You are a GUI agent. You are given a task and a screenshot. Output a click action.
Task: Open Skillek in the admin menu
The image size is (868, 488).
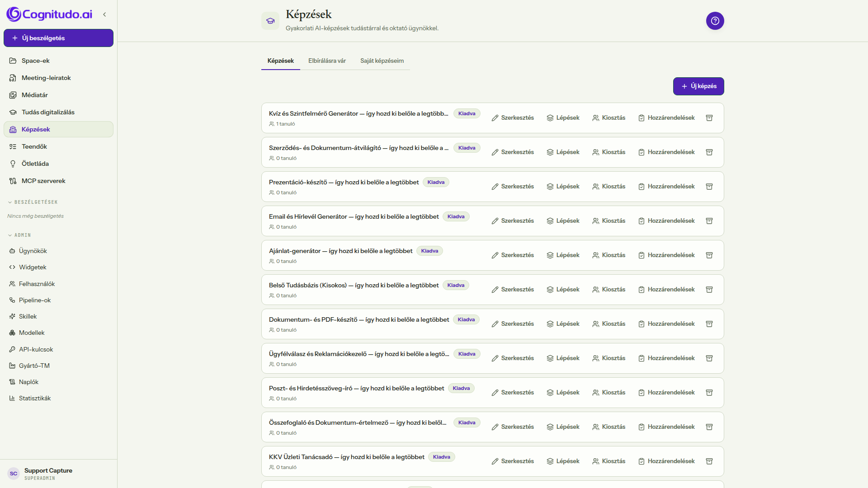tap(58, 316)
